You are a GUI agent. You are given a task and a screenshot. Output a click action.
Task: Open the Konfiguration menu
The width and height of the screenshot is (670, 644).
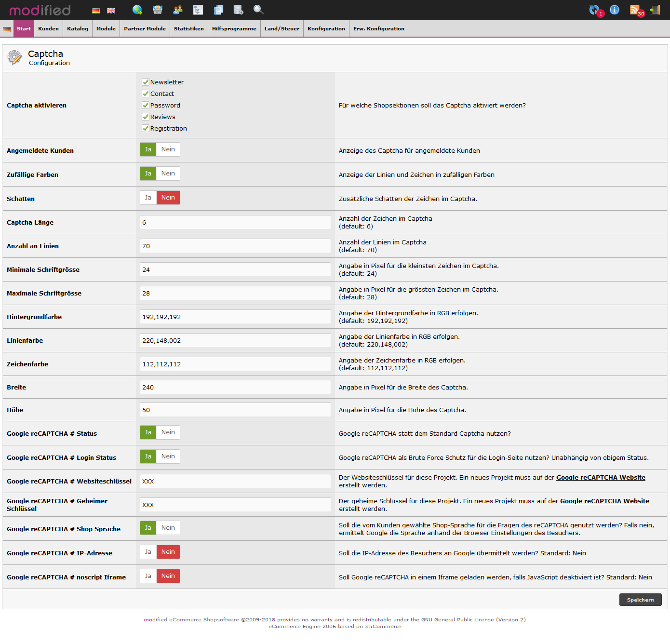coord(326,29)
